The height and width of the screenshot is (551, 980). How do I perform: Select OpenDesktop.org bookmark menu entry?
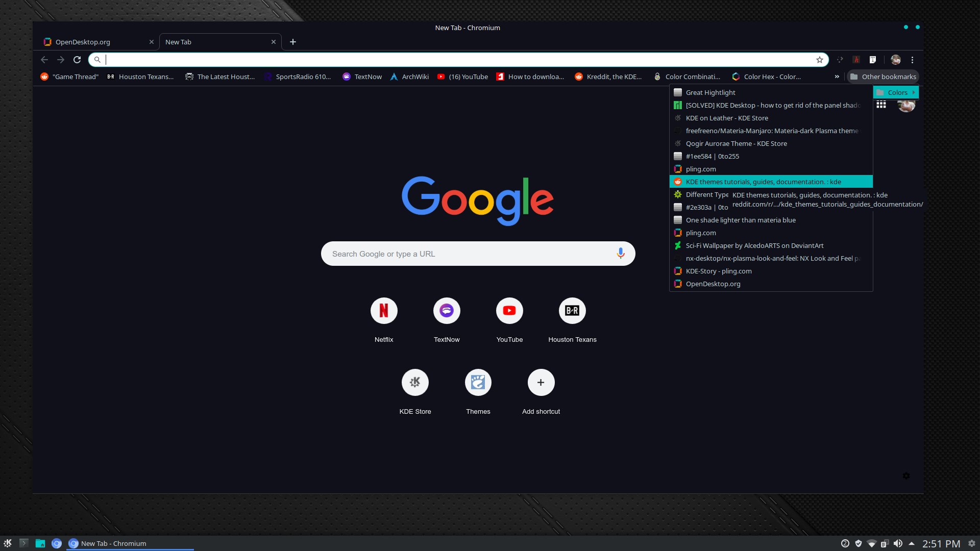tap(771, 284)
